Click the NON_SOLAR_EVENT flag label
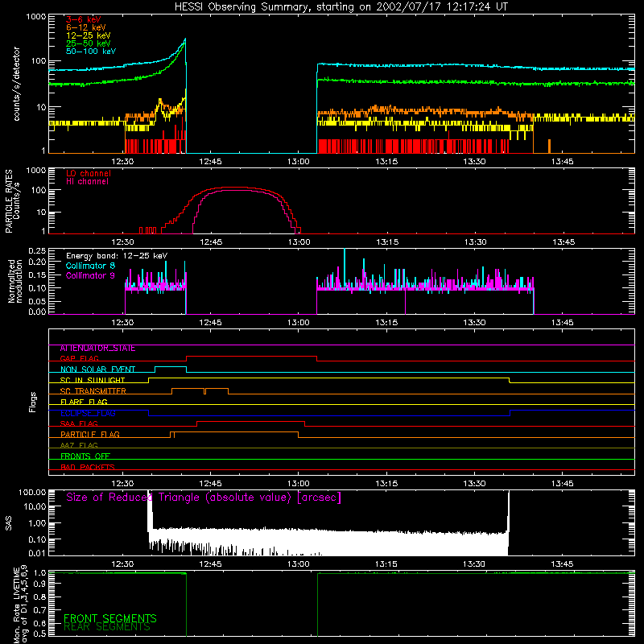 (97, 369)
